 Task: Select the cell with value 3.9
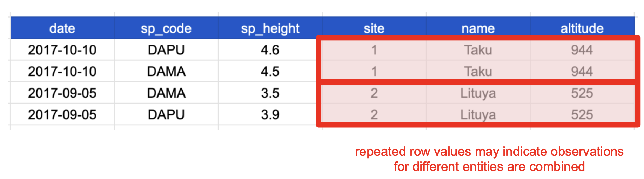(270, 115)
